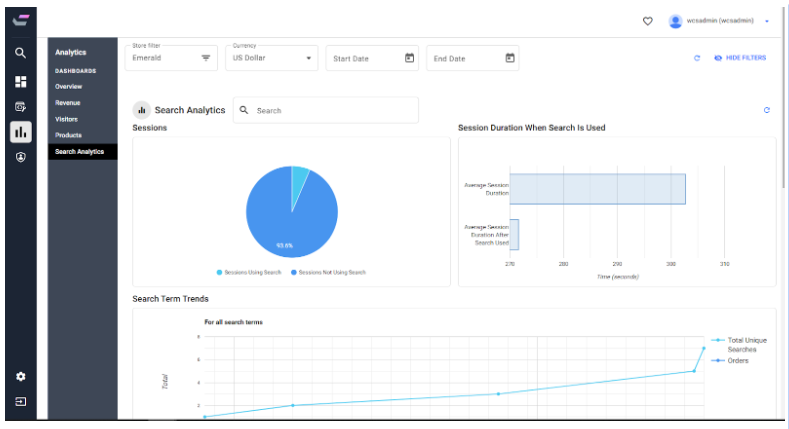Click refresh icon beside Hide Filters
The width and height of the screenshot is (789, 429).
(697, 58)
